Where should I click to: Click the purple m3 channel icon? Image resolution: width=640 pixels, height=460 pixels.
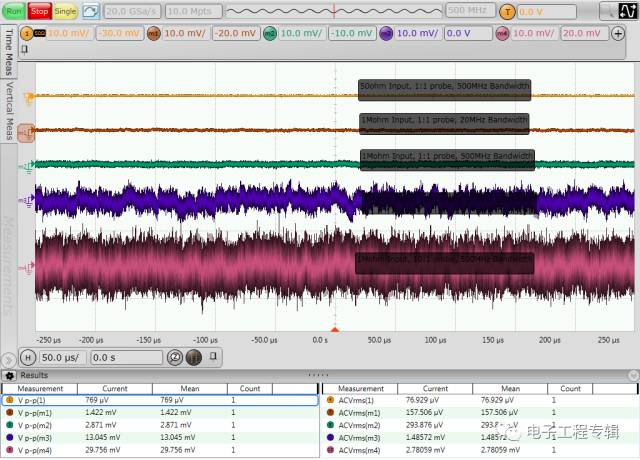[x=386, y=33]
